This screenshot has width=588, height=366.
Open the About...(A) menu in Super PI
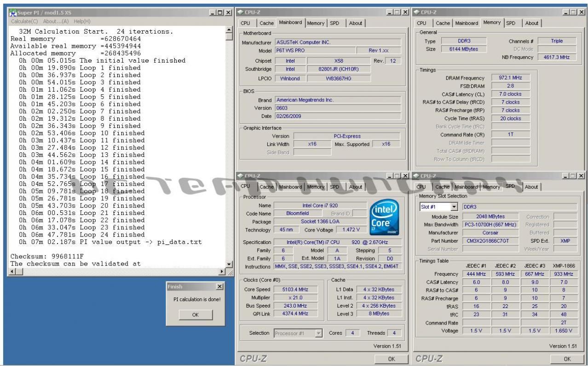click(x=56, y=21)
